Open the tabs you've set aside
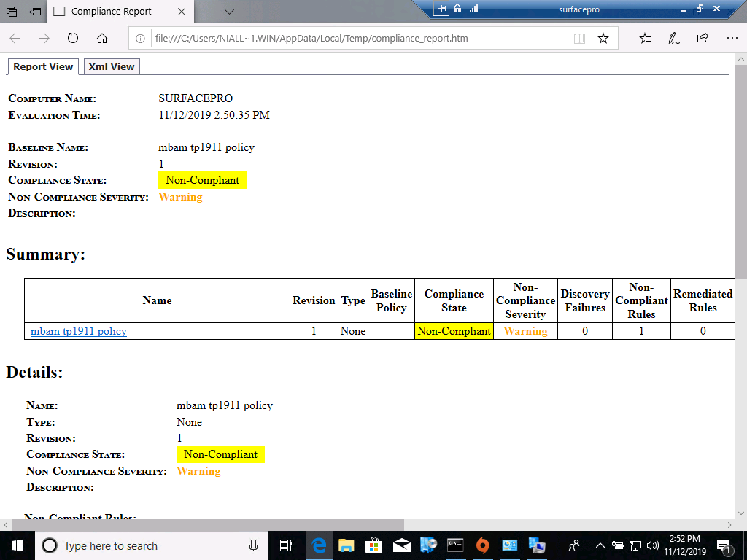747x560 pixels. pos(12,12)
